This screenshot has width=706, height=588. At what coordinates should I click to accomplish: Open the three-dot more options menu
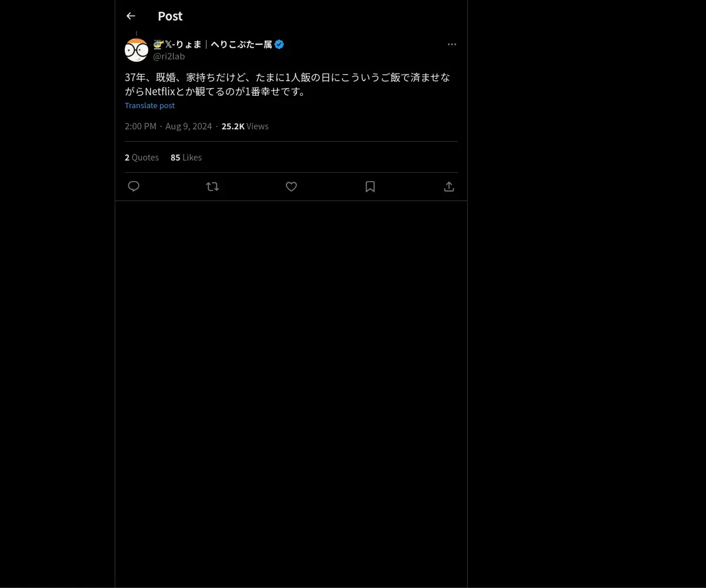452,44
